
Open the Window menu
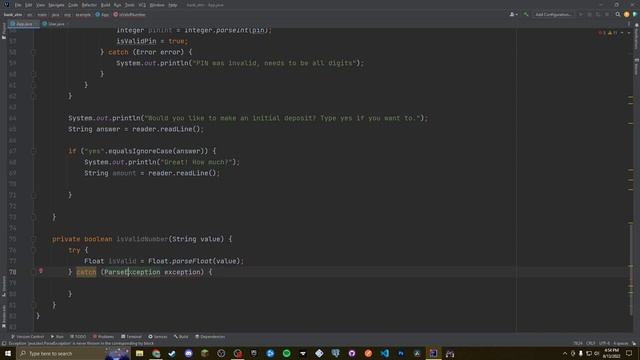pyautogui.click(x=157, y=5)
